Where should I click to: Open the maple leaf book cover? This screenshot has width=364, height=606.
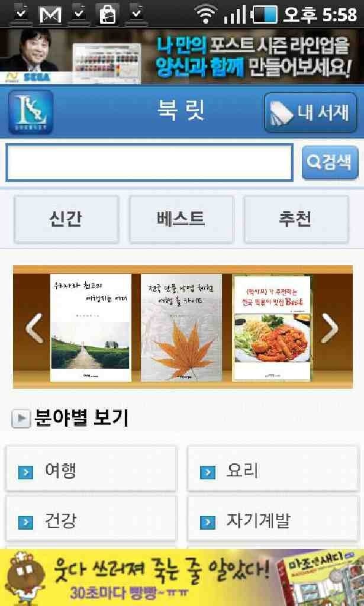coord(181,328)
